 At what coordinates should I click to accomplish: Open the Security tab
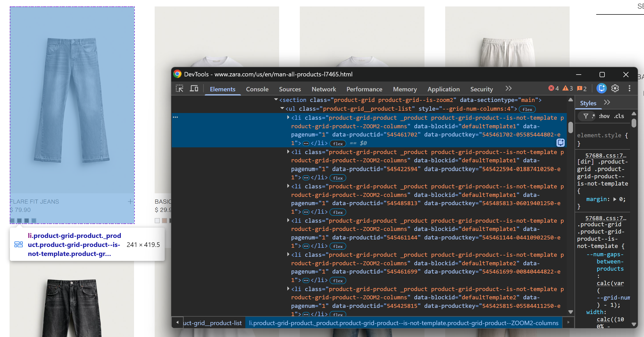click(x=482, y=89)
